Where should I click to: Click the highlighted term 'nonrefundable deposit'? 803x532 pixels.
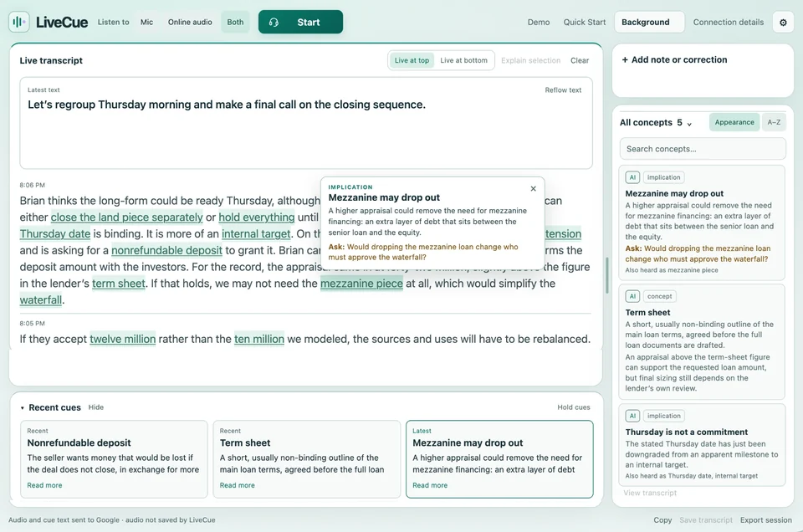point(167,250)
